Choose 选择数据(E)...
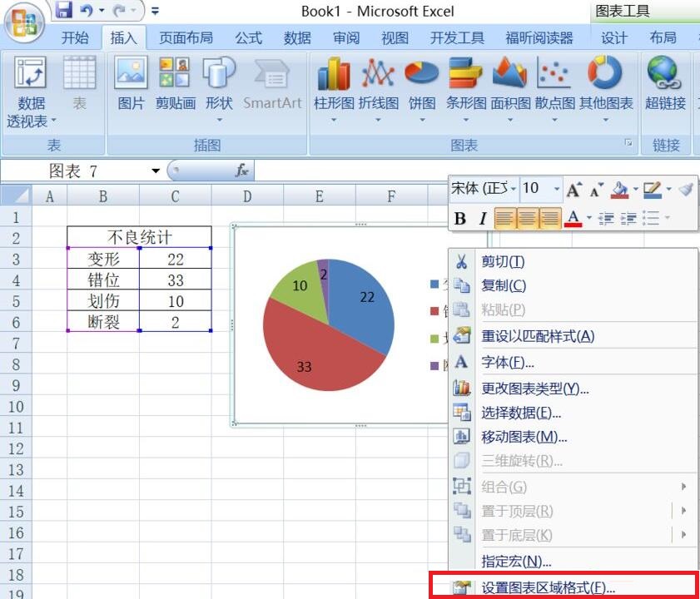 coord(573,413)
